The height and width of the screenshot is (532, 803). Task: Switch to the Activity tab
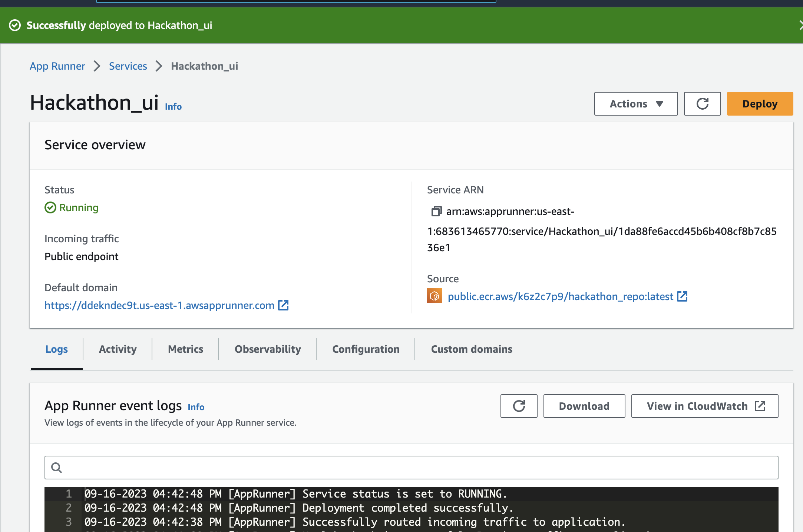118,349
